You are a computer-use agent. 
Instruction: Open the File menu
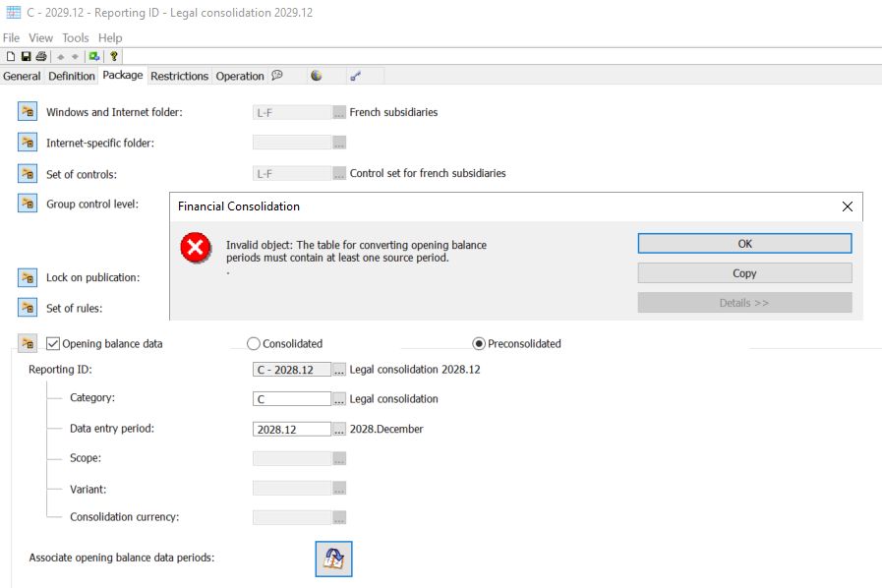[x=11, y=37]
